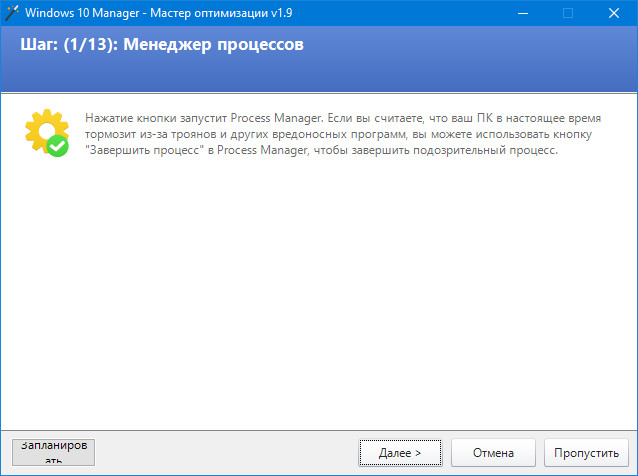
Task: Select the heading Шаг: (1/13): Менеджер процессов
Action: (x=162, y=44)
